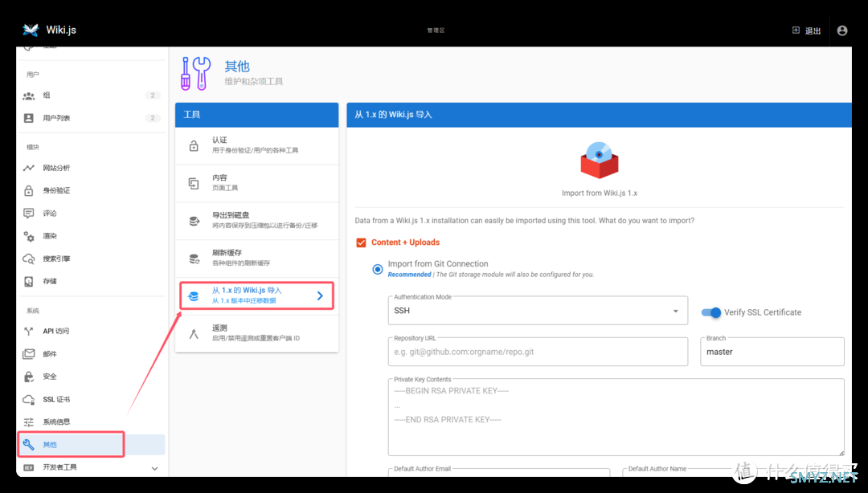The width and height of the screenshot is (868, 493).
Task: Click the 评论 comments icon
Action: 29,213
